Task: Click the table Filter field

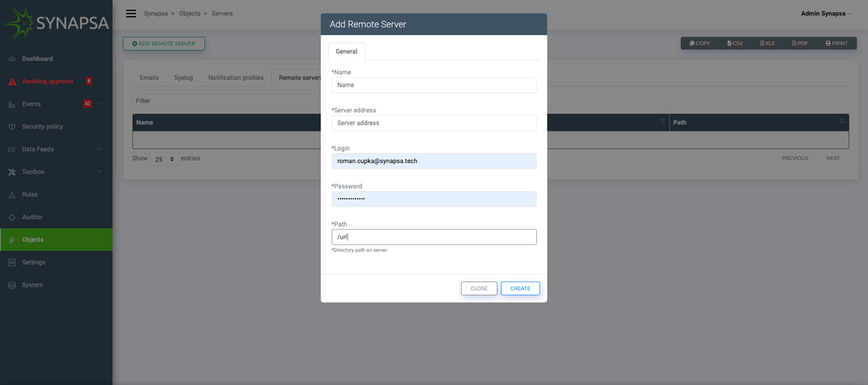Action: tap(226, 101)
